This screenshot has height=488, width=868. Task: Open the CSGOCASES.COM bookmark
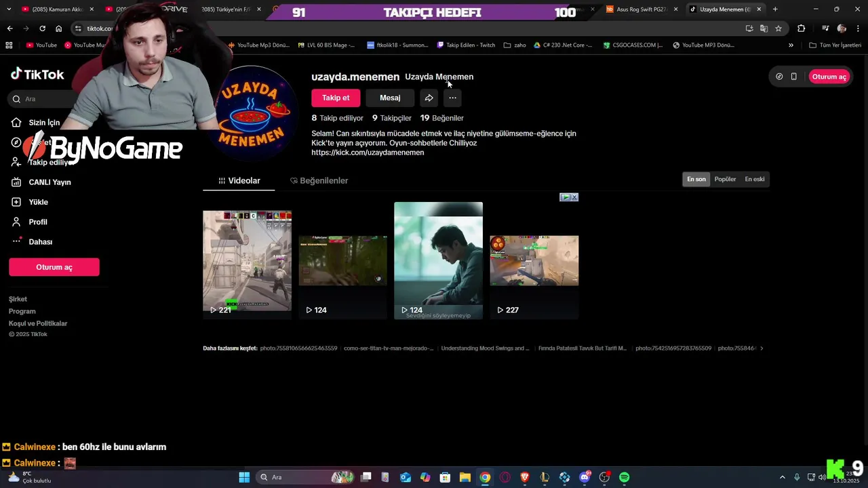(632, 45)
